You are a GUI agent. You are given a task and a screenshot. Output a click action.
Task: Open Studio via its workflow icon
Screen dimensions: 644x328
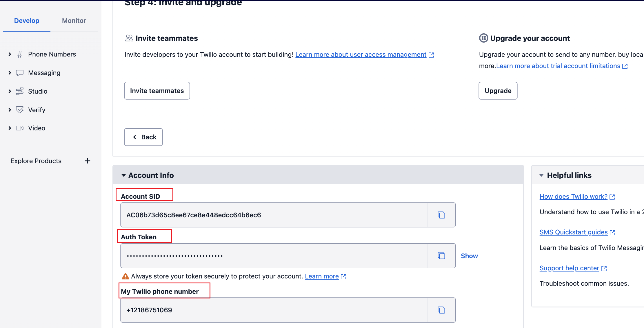click(x=20, y=91)
